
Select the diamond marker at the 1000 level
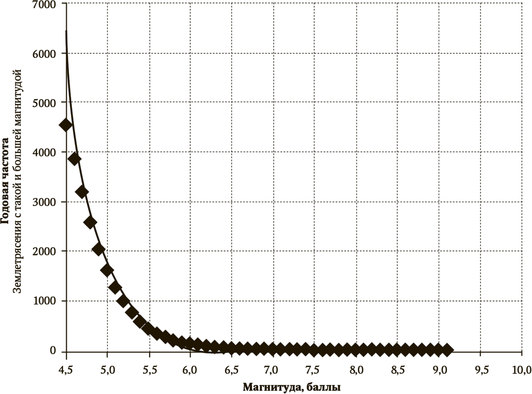[123, 300]
